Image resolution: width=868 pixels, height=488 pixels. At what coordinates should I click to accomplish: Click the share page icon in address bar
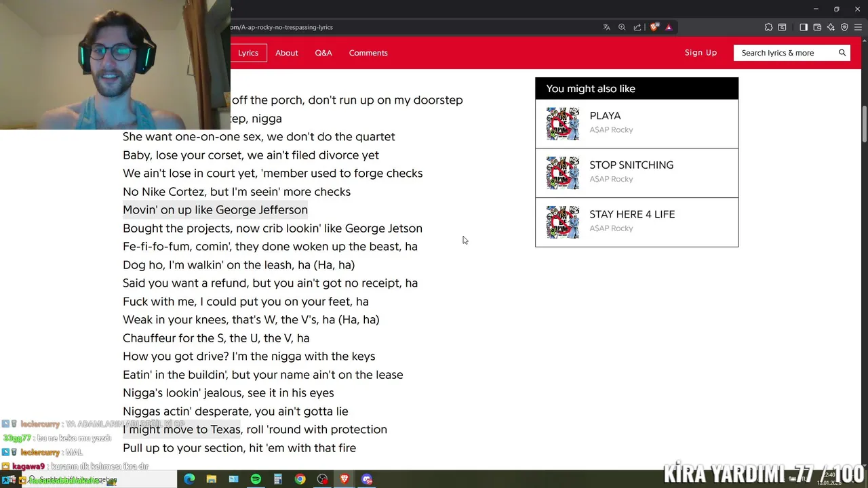[637, 27]
